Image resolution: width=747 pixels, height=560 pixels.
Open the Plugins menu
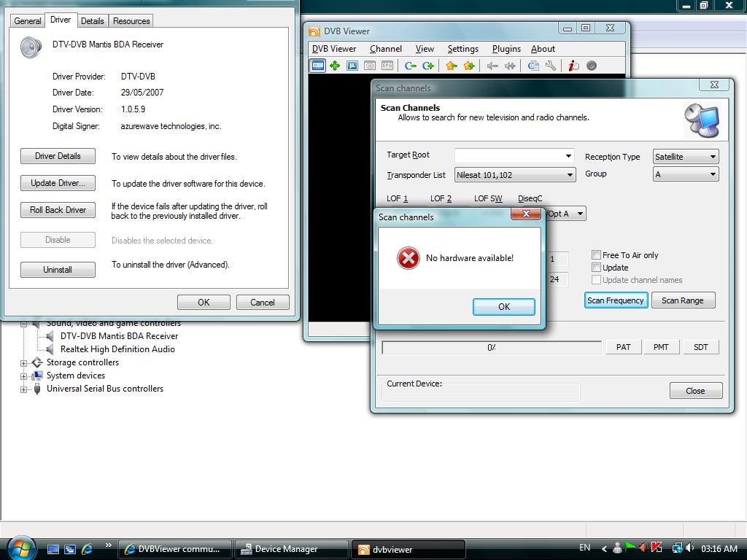506,49
